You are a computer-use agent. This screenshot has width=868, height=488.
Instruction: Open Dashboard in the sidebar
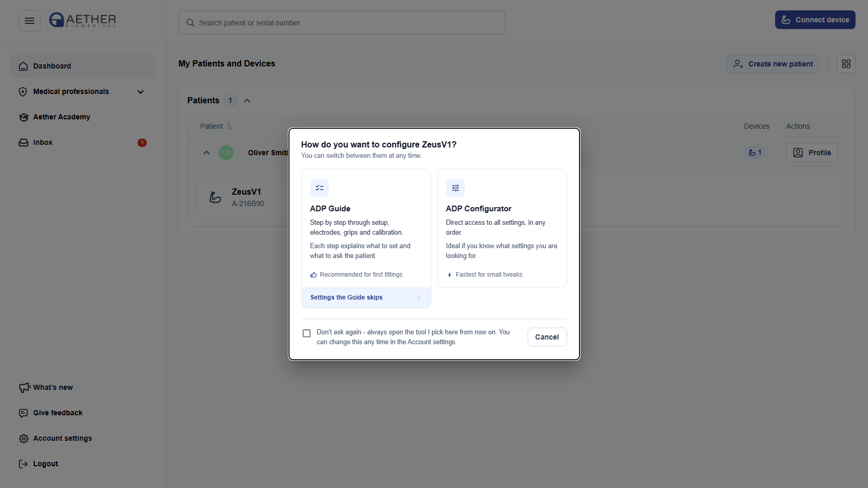(82, 66)
